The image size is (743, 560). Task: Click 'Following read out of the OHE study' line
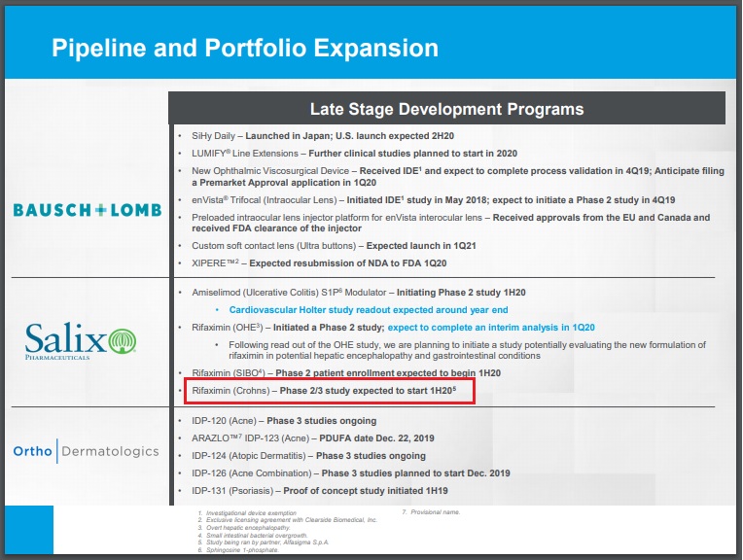pos(467,345)
